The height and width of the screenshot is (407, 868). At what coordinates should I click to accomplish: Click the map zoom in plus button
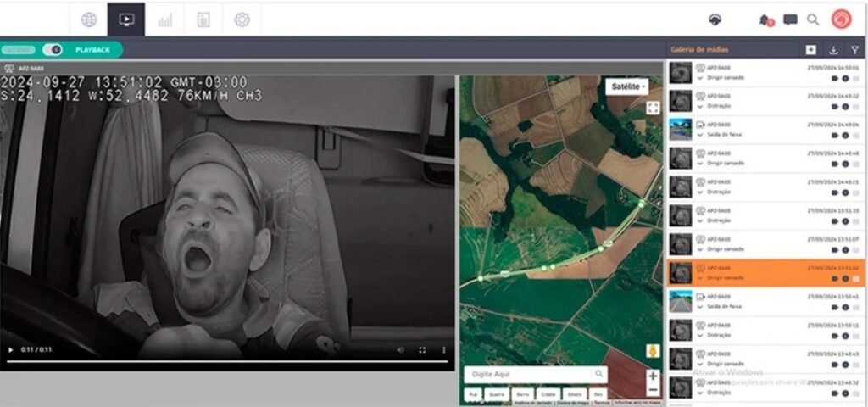coord(653,376)
